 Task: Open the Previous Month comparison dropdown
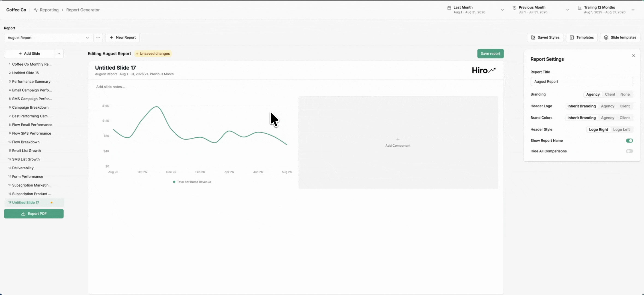[541, 10]
